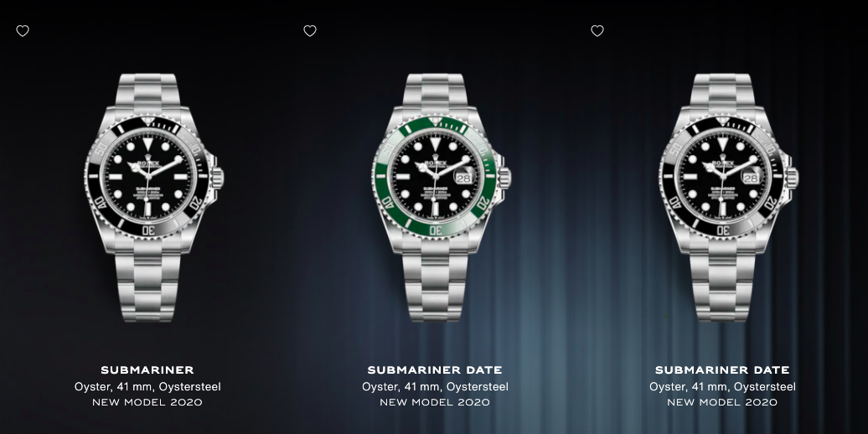Viewport: 868px width, 434px height.
Task: Click SUBMARINER DATE title under green watch
Action: coord(435,369)
